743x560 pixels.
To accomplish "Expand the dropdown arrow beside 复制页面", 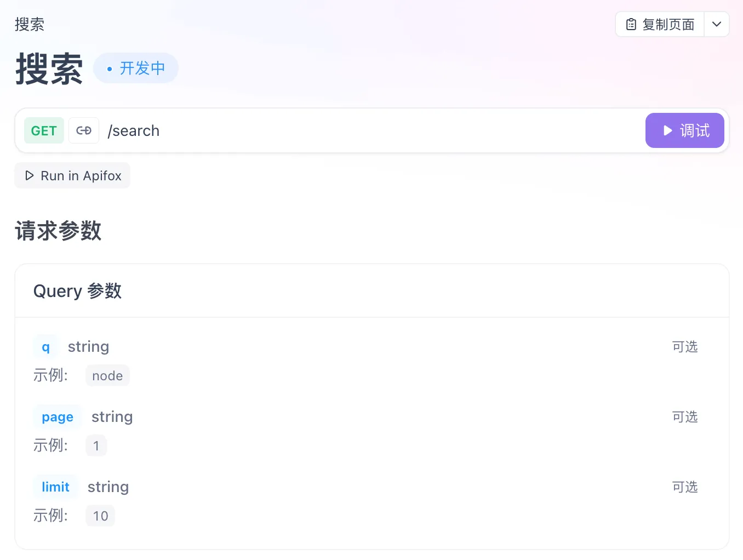I will 716,25.
